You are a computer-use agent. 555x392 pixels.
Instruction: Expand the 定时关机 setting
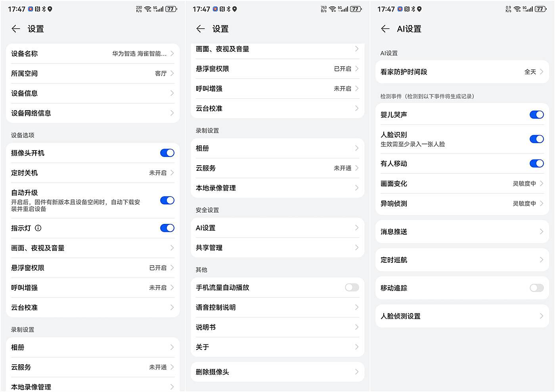(92, 173)
